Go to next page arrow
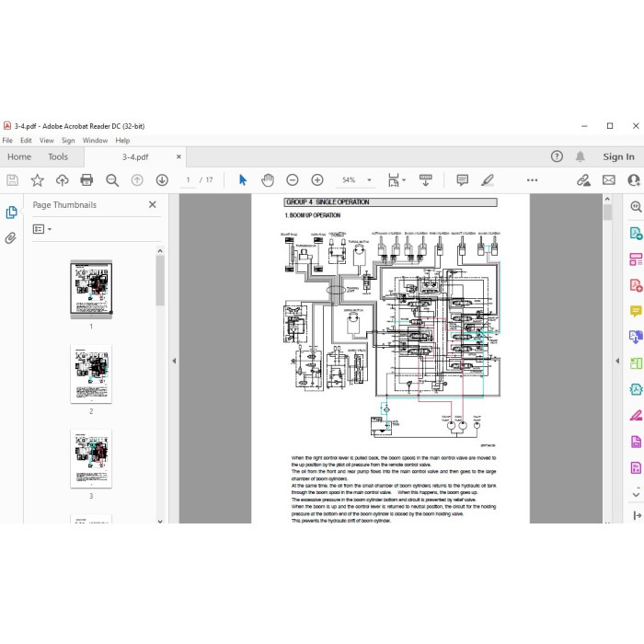This screenshot has width=644, height=644. 162,180
